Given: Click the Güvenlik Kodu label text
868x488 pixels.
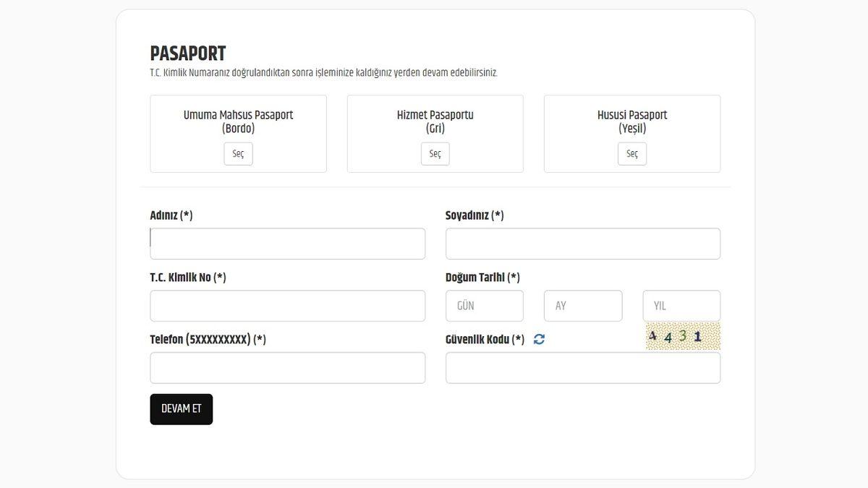Looking at the screenshot, I should 485,340.
